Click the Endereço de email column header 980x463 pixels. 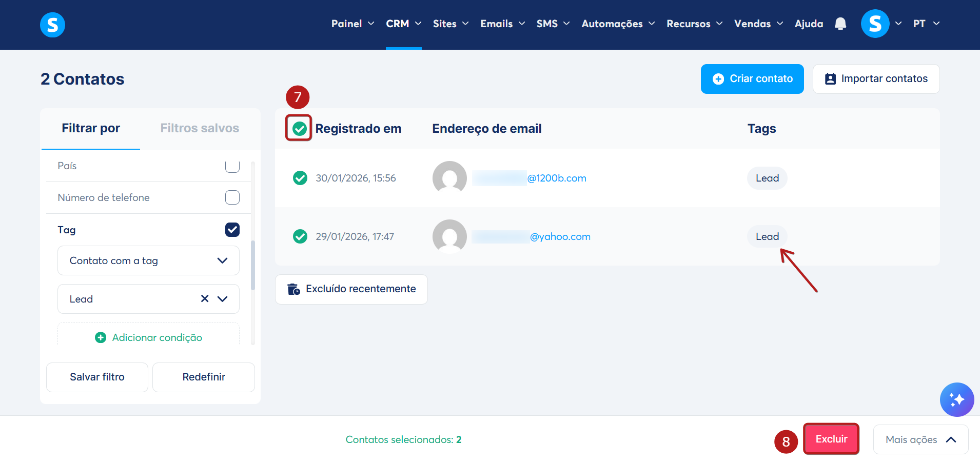487,129
